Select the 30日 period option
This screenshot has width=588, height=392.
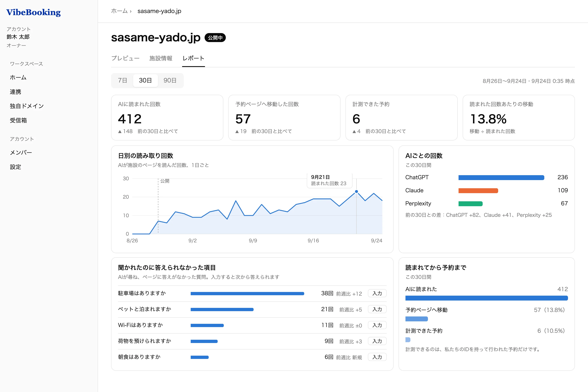pyautogui.click(x=145, y=80)
